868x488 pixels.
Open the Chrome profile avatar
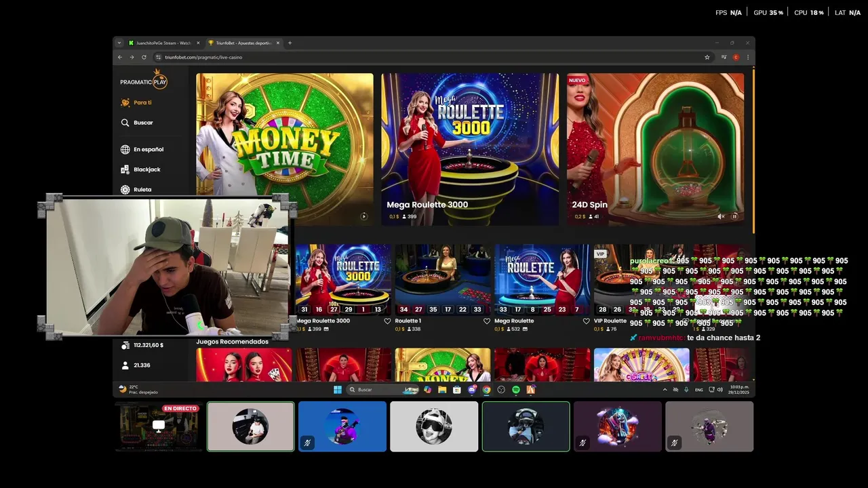[736, 57]
